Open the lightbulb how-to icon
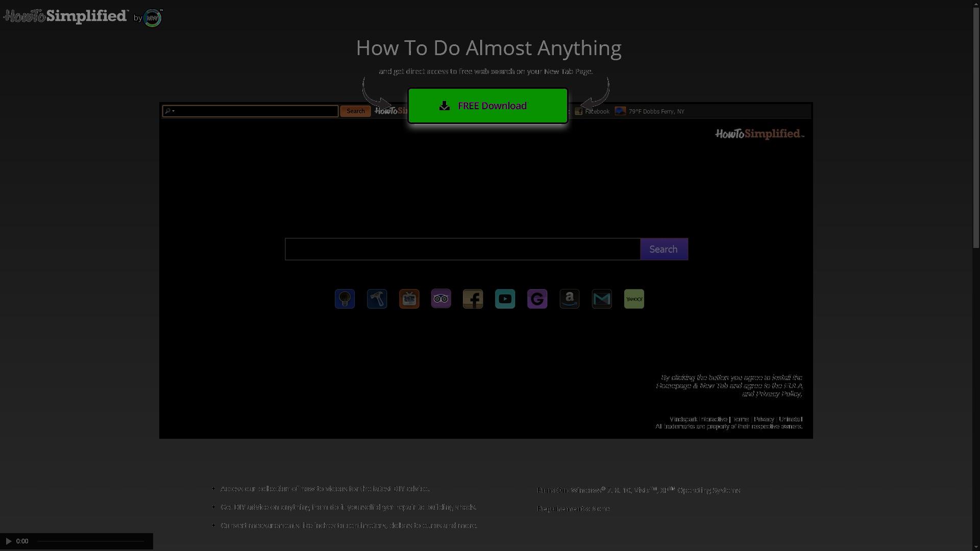The width and height of the screenshot is (980, 551). click(345, 299)
